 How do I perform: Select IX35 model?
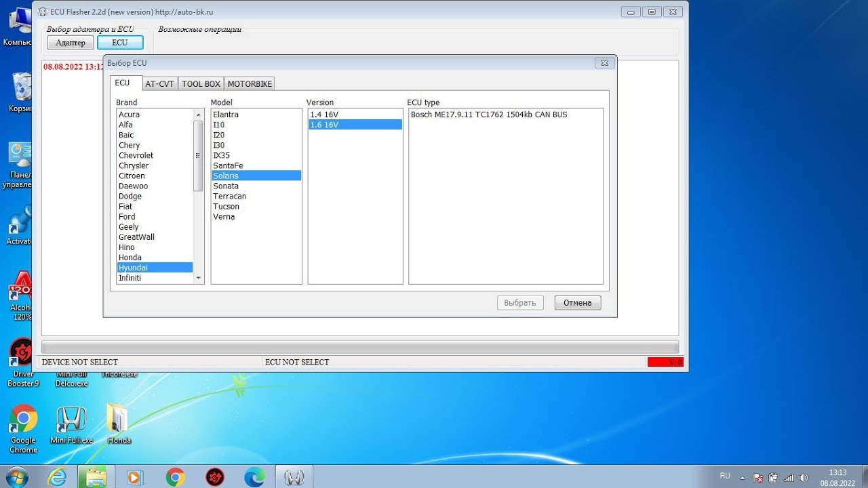(x=256, y=155)
